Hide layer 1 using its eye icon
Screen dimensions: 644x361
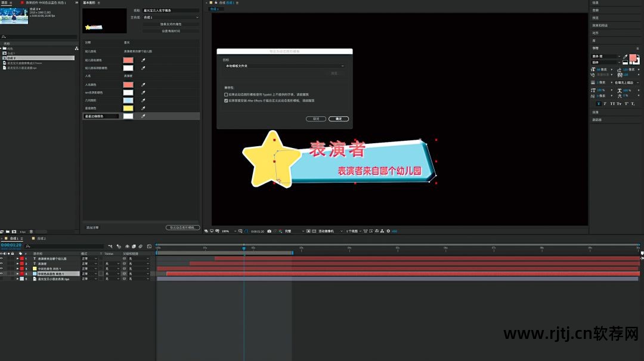(x=2, y=258)
